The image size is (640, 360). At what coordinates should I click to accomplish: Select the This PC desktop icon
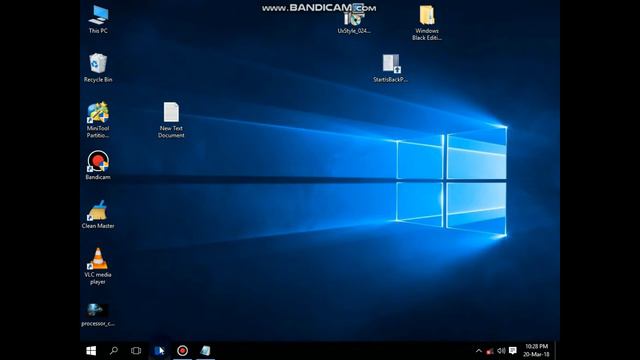click(98, 20)
